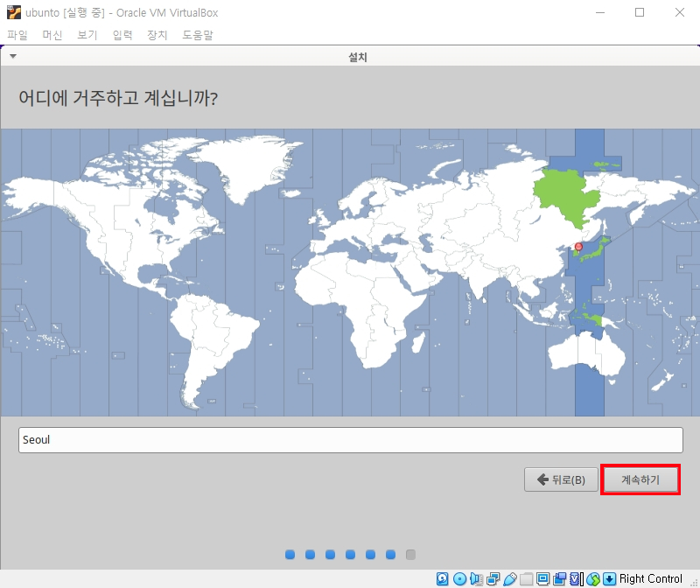Open the 머신 menu

click(x=52, y=35)
